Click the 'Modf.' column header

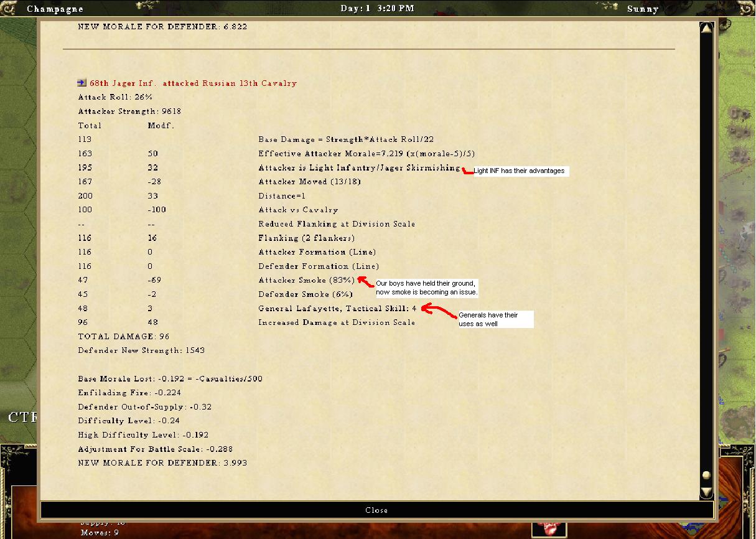click(161, 125)
